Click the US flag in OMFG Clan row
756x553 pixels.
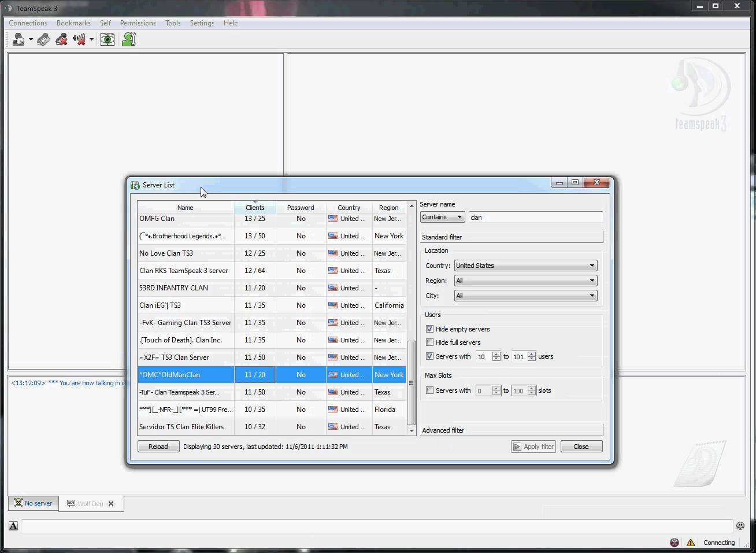tap(333, 219)
